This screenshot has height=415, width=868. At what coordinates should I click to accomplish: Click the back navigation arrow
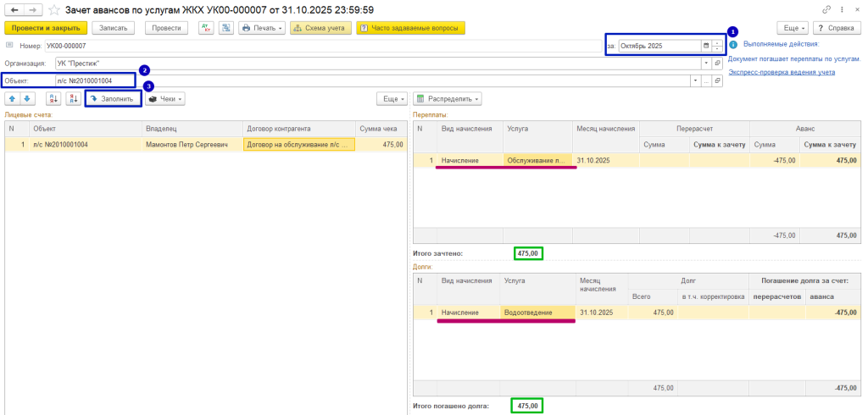(14, 9)
